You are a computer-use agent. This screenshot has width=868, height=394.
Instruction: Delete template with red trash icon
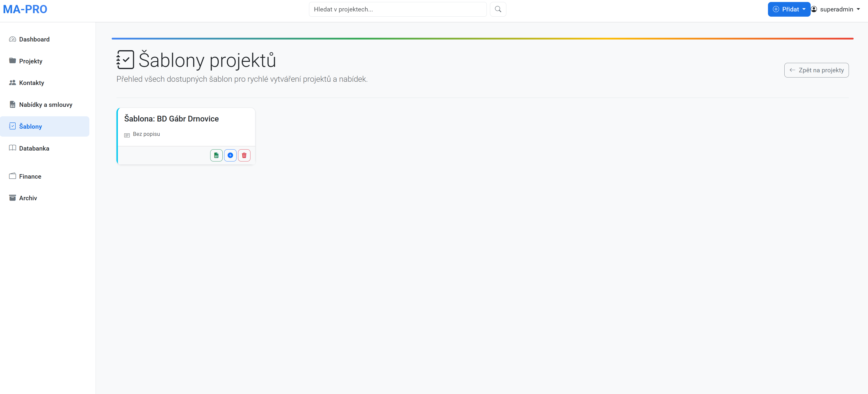[x=244, y=155]
